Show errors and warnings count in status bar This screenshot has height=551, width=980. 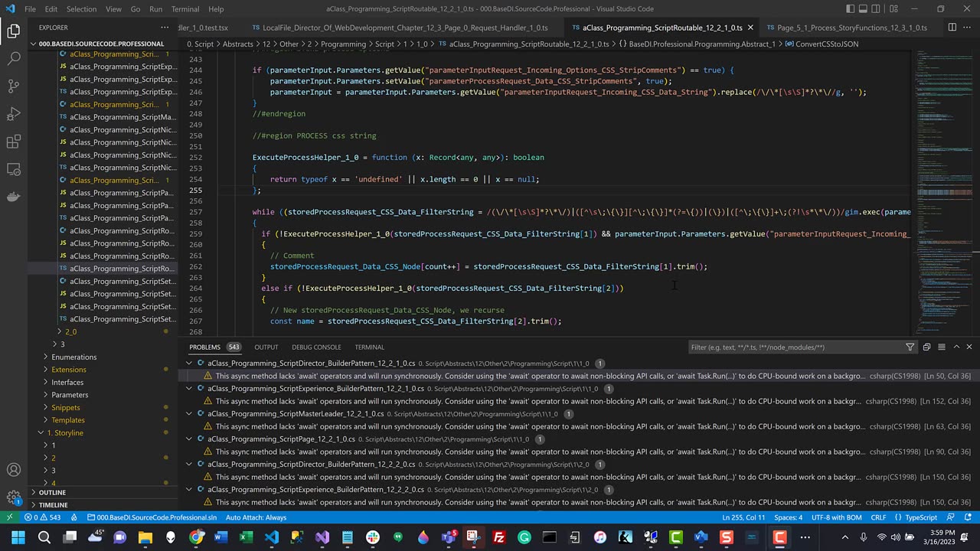(42, 517)
